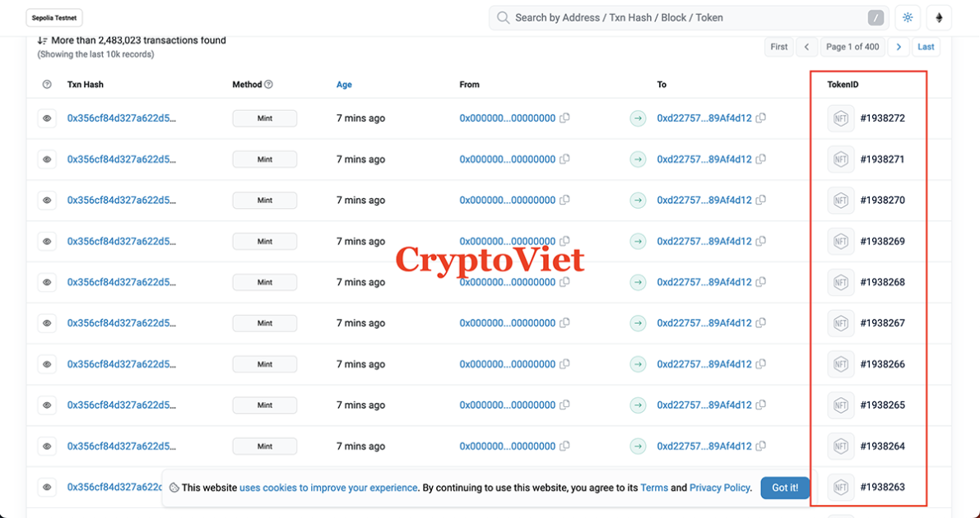Click the '/' shortcut badge in the search bar
The width and height of the screenshot is (980, 518).
pos(875,17)
